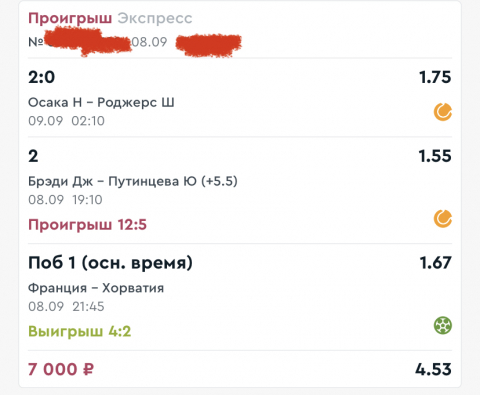Select the Проигрыш status label at top
This screenshot has height=395, width=480.
[70, 18]
